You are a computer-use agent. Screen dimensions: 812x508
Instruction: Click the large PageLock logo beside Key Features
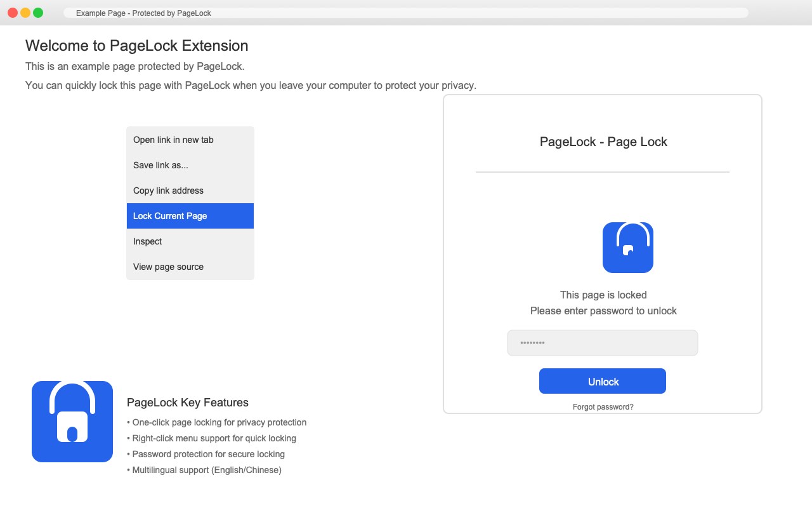coord(72,422)
